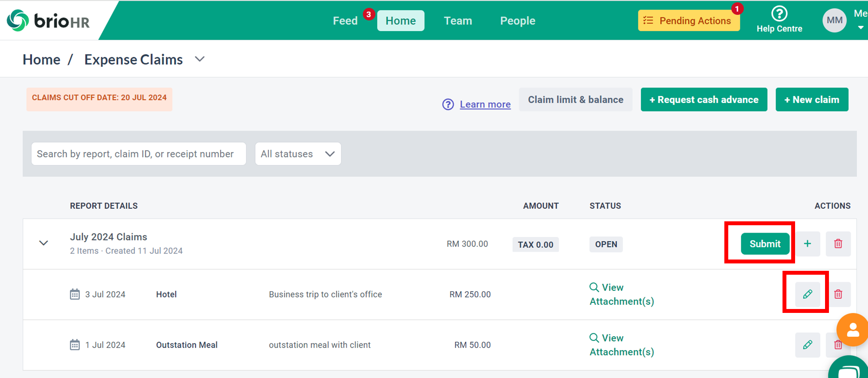Click the REPORT DETAILS column header
The image size is (868, 378).
click(x=104, y=206)
